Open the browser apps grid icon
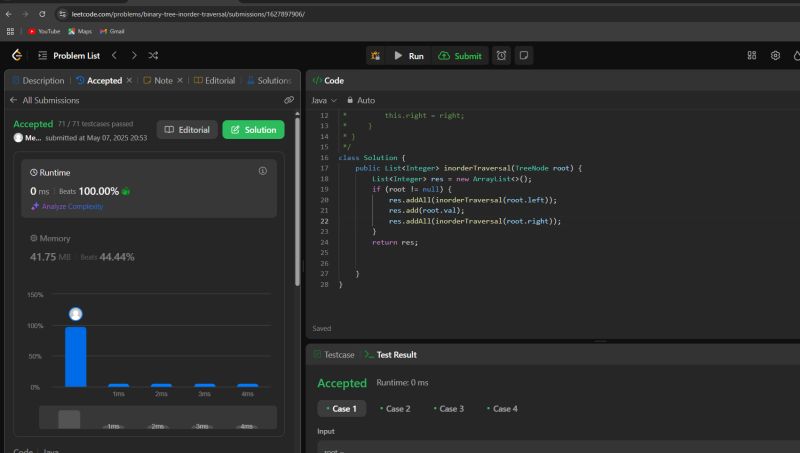Viewport: 800px width, 453px height. click(x=10, y=31)
